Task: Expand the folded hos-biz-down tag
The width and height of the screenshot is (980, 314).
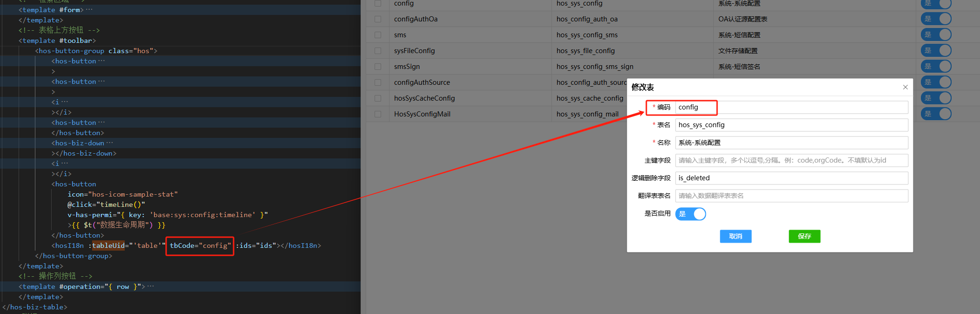Action: pyautogui.click(x=110, y=143)
